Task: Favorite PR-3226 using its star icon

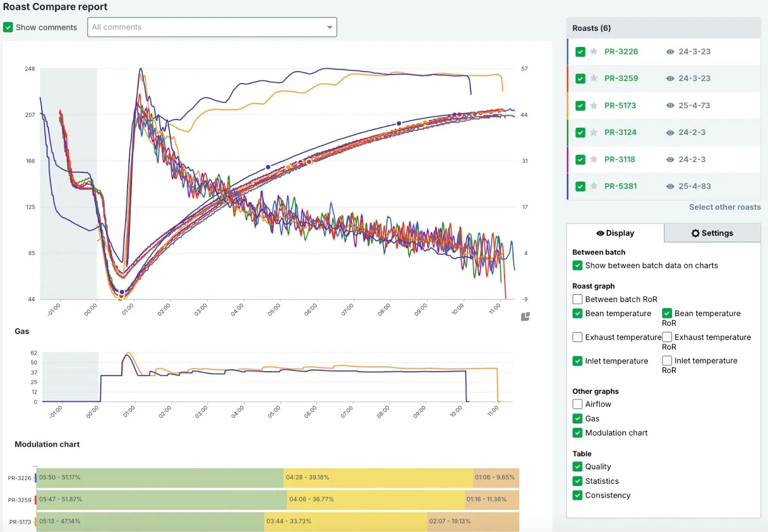Action: pos(594,51)
